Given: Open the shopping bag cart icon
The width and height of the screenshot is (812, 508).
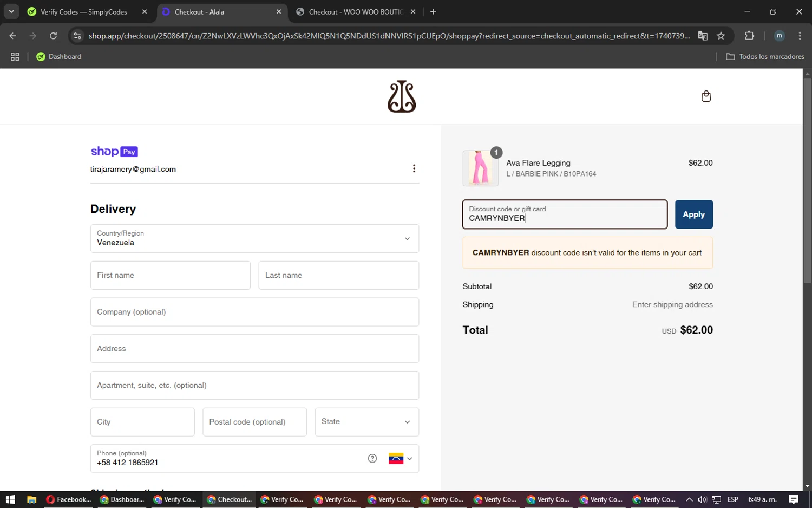Looking at the screenshot, I should (706, 96).
